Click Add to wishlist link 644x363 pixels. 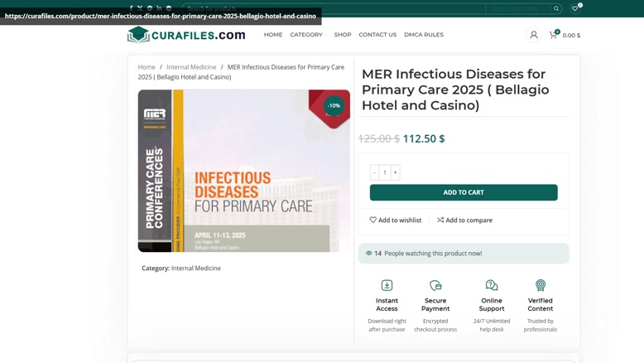click(396, 220)
